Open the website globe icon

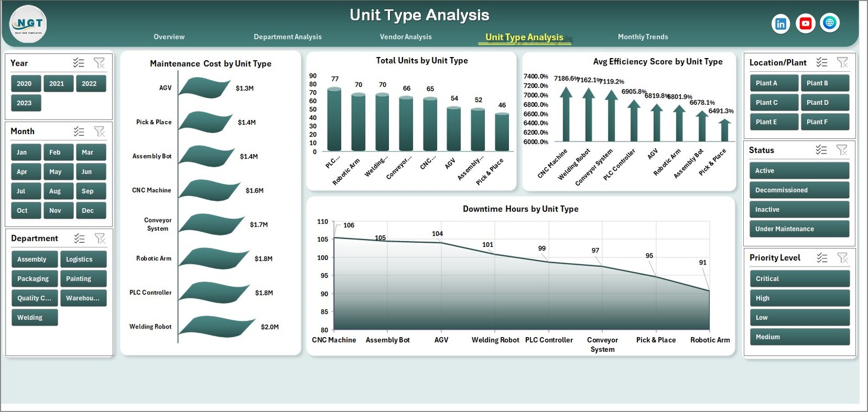(x=829, y=23)
